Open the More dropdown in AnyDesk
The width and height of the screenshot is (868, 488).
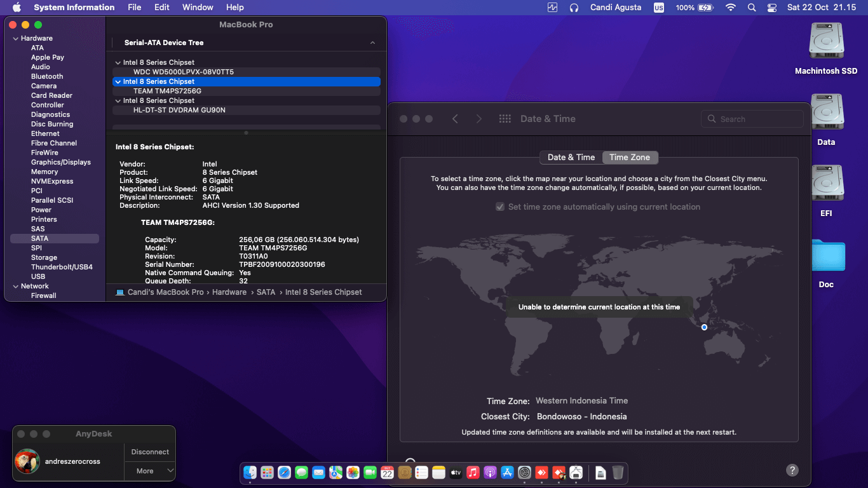(x=149, y=471)
